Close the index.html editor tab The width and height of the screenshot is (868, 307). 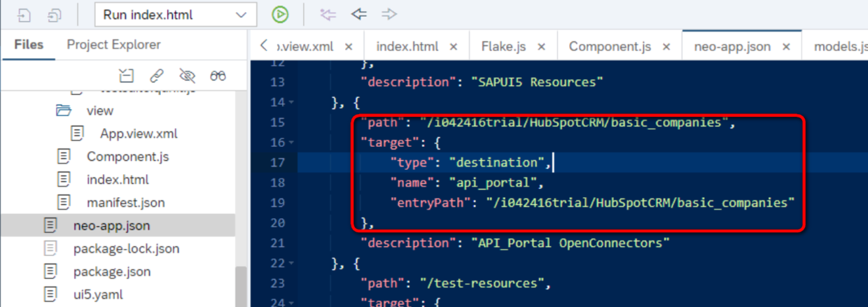454,47
